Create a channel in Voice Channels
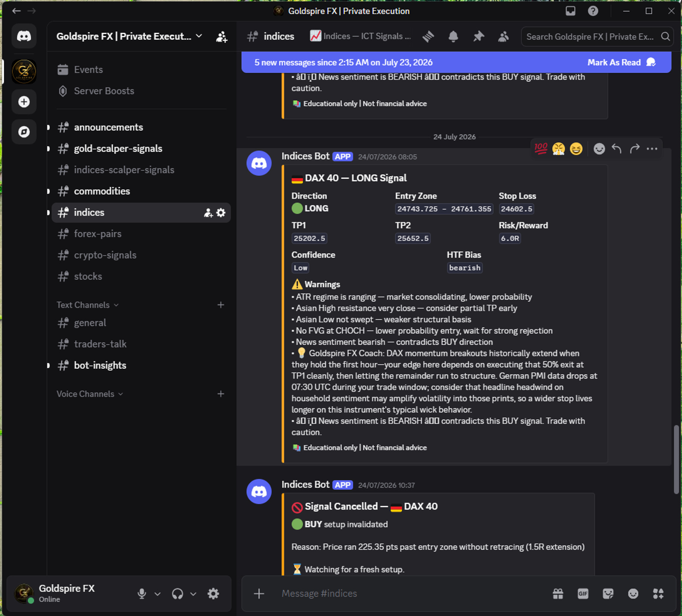This screenshot has width=682, height=616. coord(221,394)
